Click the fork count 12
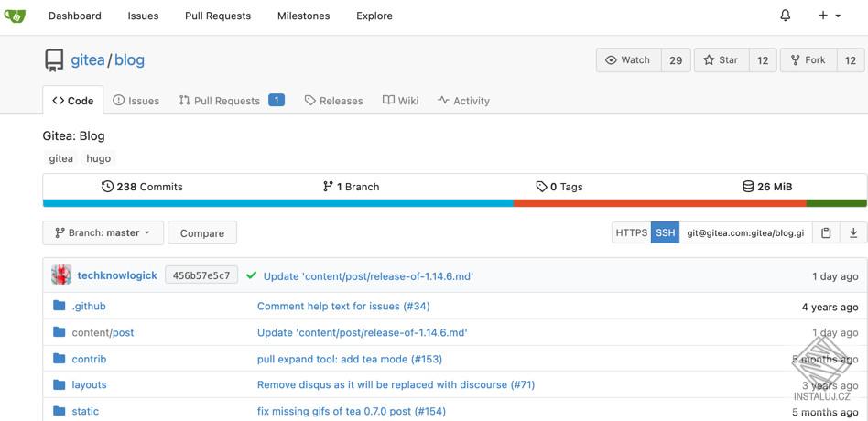868x421 pixels. click(x=851, y=60)
